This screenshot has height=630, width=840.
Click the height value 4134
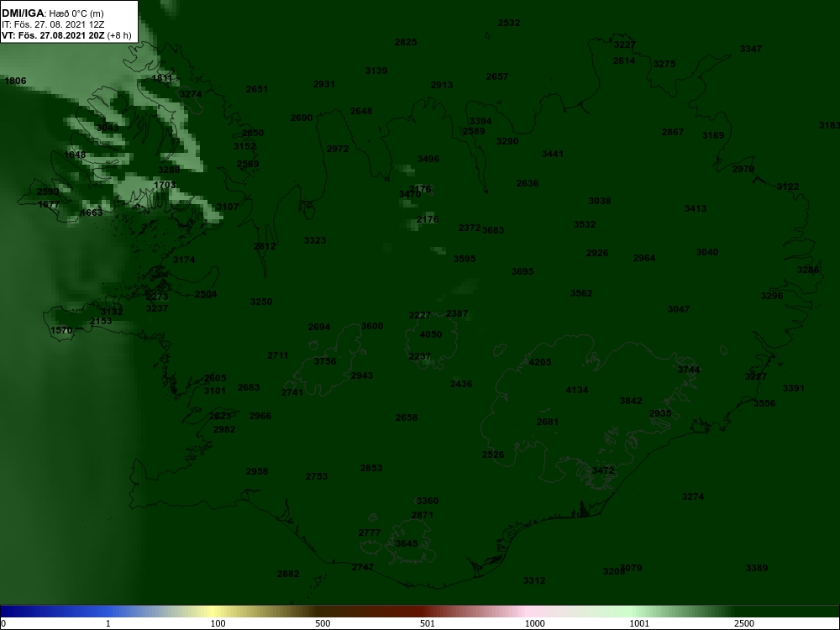[577, 390]
